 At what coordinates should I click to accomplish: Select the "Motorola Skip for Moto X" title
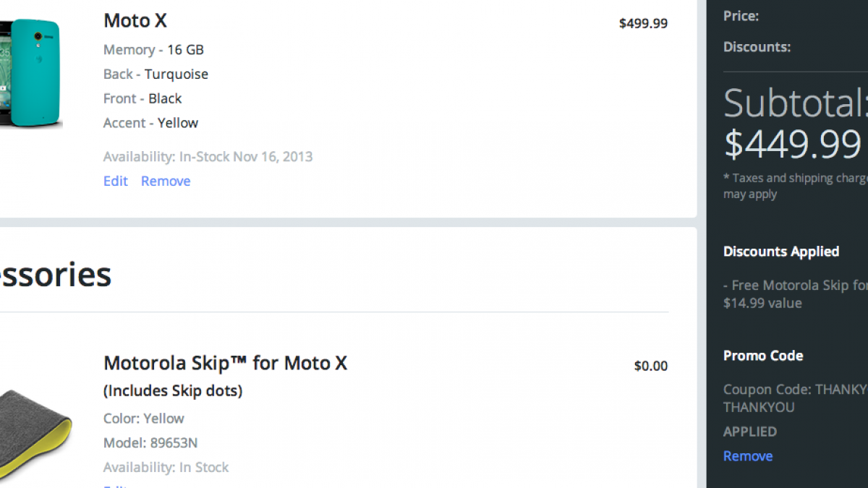225,362
